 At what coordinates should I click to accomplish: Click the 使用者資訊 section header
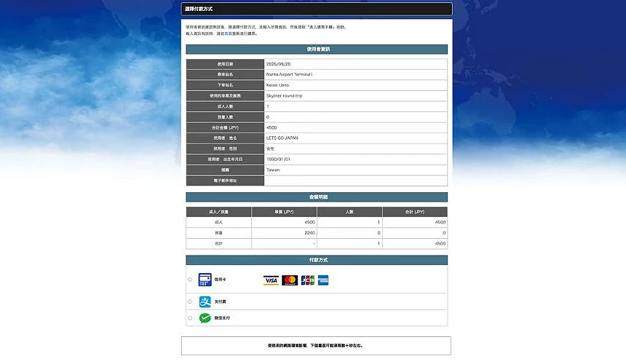coord(316,50)
